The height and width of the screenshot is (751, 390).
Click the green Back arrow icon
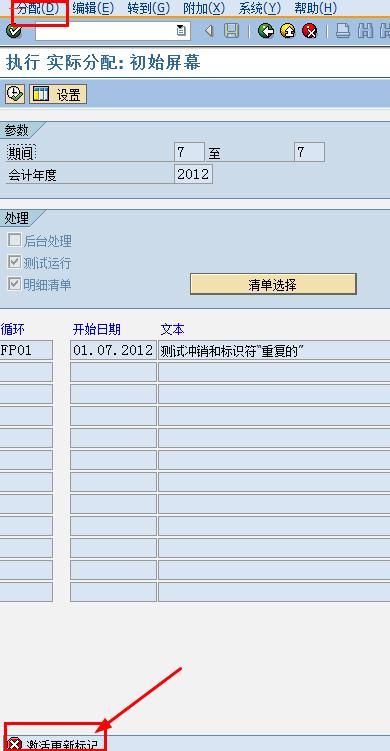pyautogui.click(x=265, y=32)
